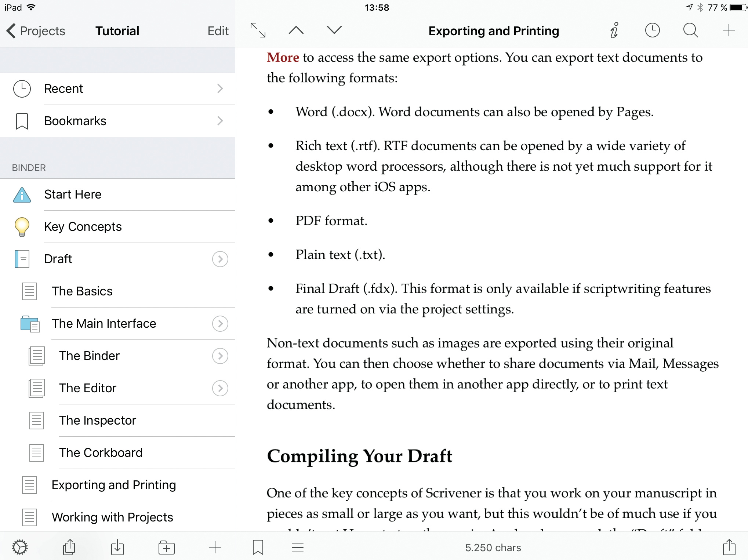Tap the import download icon

coord(117,547)
